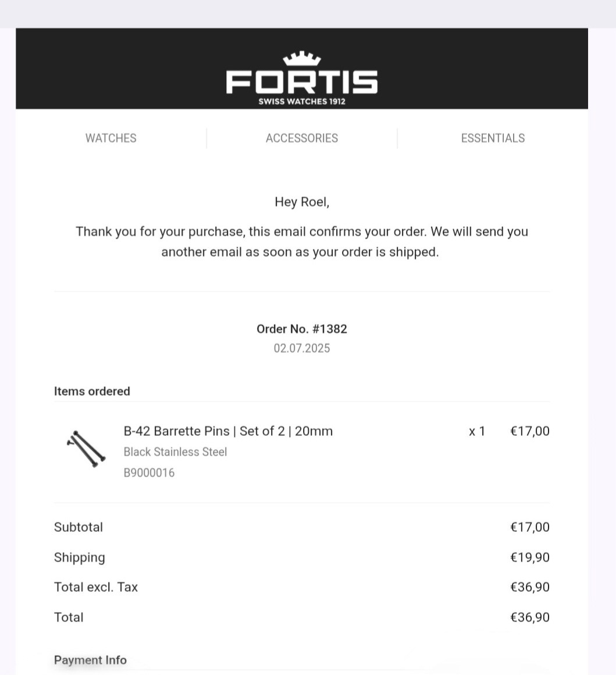
Task: Open B-42 Barrette Pins product title
Action: [228, 431]
